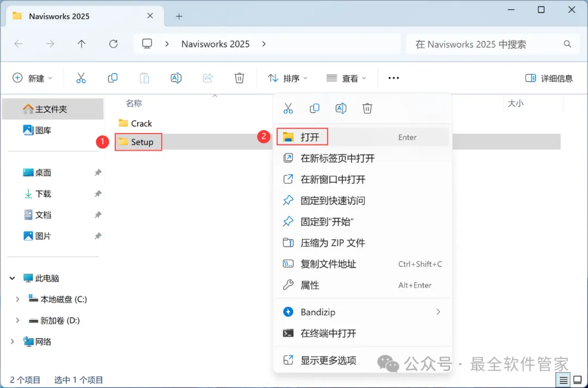Switch to the details list view icon
The height and width of the screenshot is (388, 588).
(563, 380)
